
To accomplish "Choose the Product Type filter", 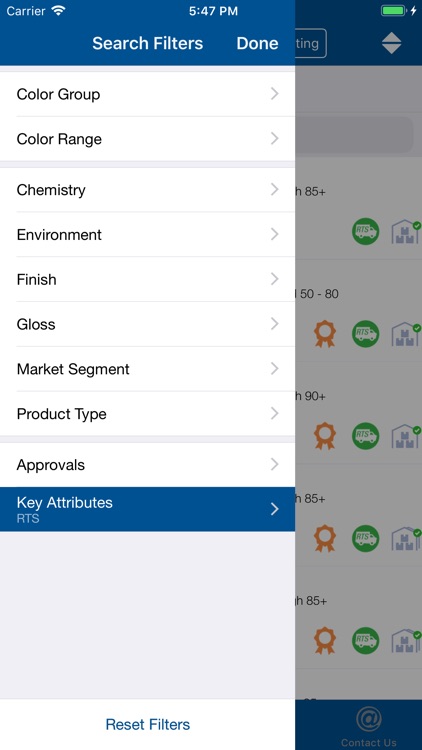I will coord(147,414).
